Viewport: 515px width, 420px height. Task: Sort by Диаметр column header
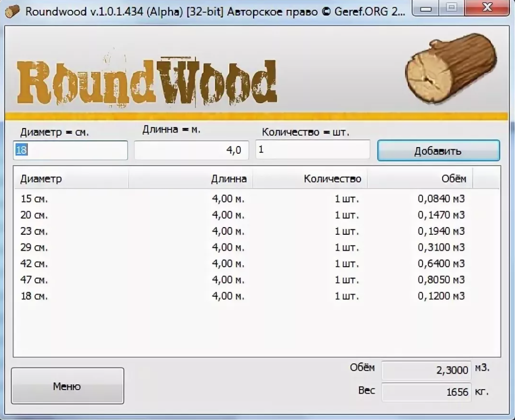coord(70,179)
